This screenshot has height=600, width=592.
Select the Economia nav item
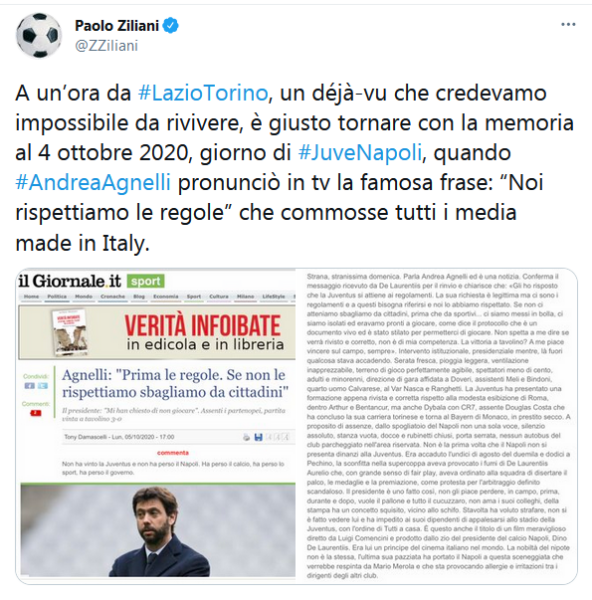pyautogui.click(x=166, y=297)
